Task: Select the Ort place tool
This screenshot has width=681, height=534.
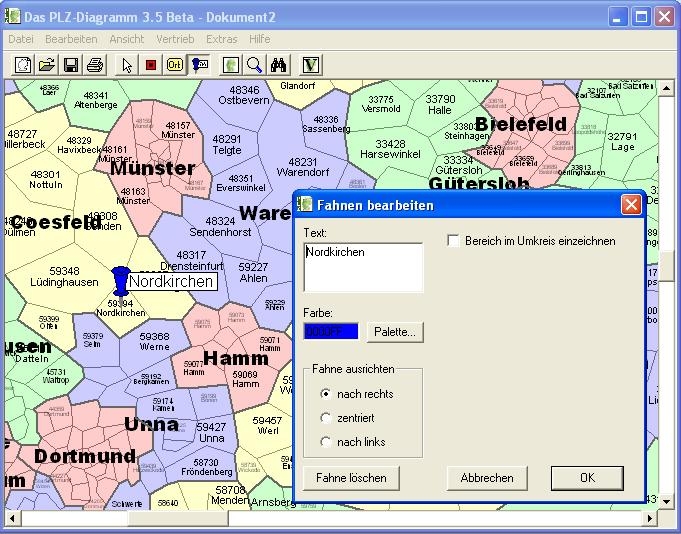Action: pyautogui.click(x=175, y=65)
